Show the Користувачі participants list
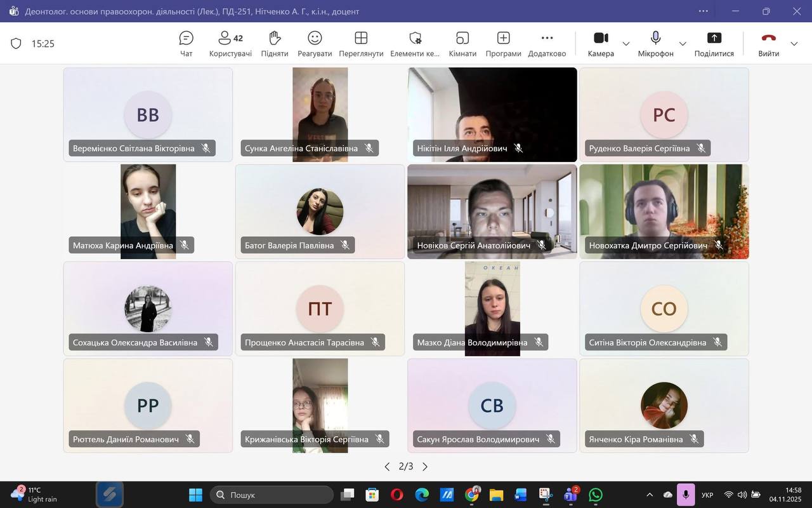The image size is (812, 508). pos(230,44)
